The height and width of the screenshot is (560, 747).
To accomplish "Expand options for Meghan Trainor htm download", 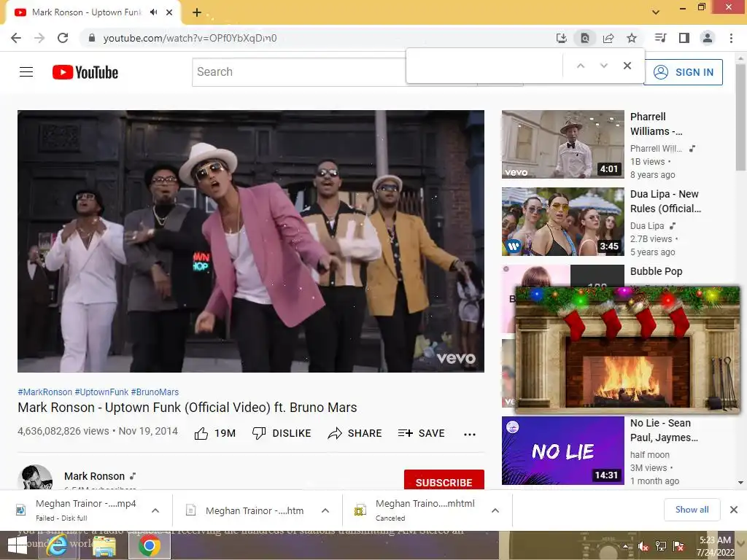I will [325, 510].
